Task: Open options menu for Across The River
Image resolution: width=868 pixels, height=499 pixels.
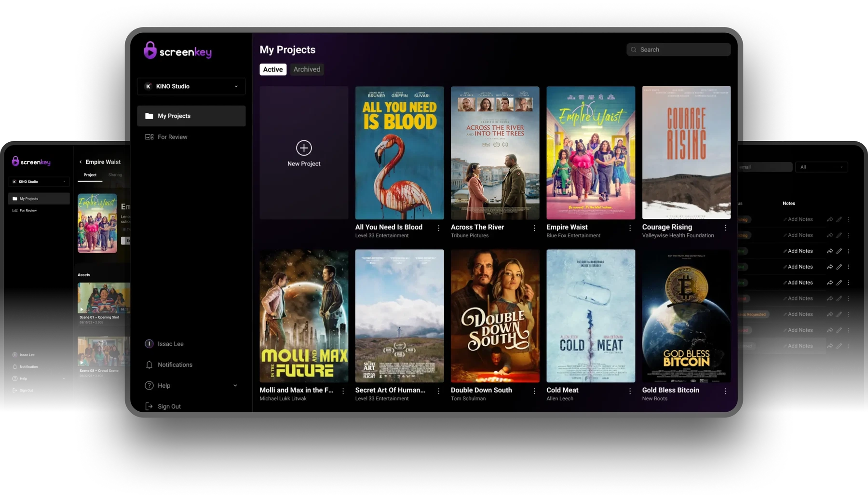Action: pos(534,228)
